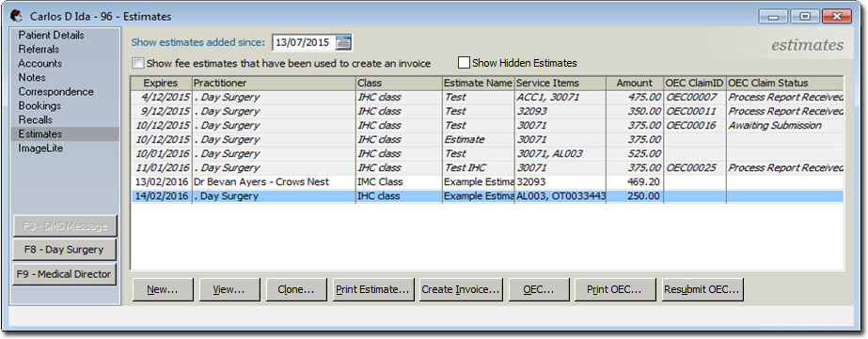Viewport: 868px width, 339px height.
Task: Select estimate row expiring 14/02/2016
Action: 487,195
